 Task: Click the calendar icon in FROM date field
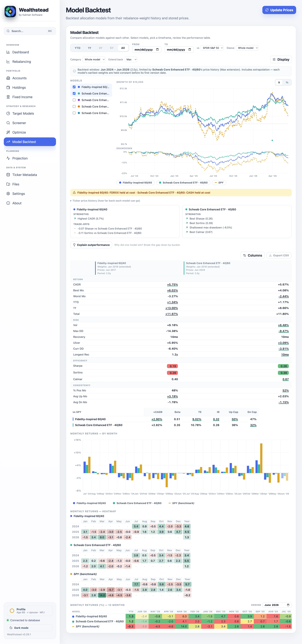[x=157, y=49]
